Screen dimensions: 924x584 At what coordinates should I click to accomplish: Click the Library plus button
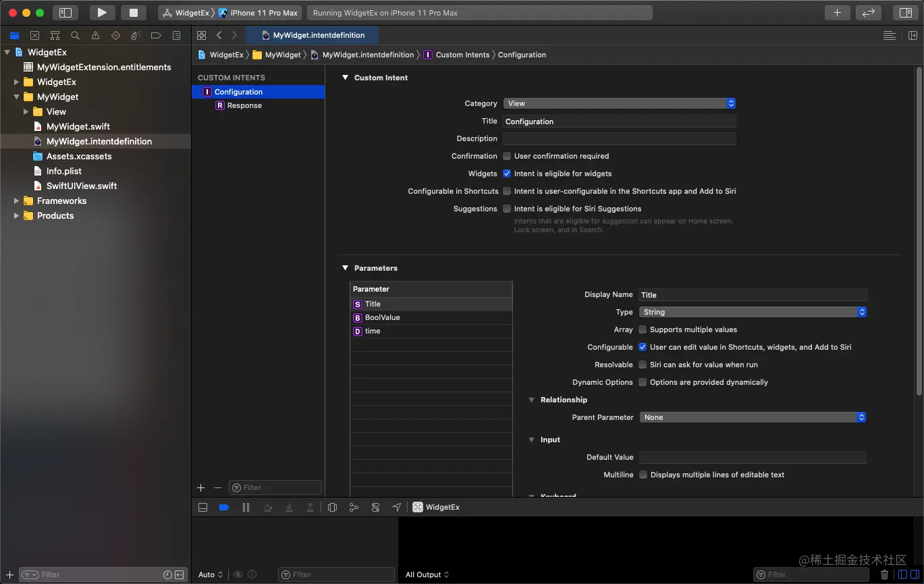pos(837,13)
